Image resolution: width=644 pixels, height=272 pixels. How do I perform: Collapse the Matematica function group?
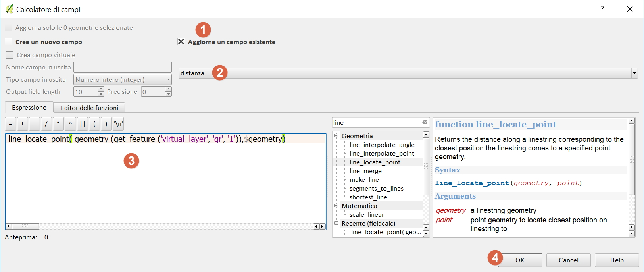point(336,206)
